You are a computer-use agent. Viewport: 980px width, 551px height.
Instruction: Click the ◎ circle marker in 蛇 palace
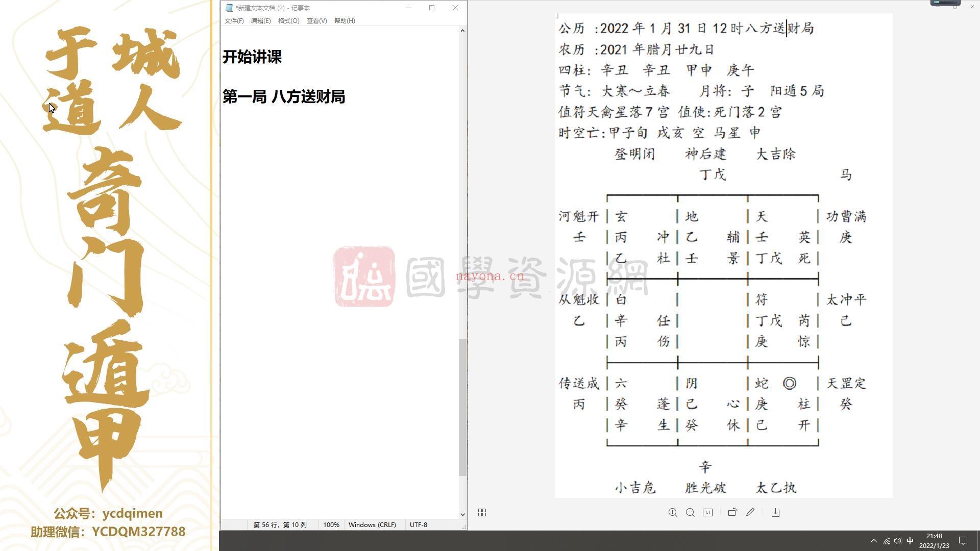click(789, 383)
